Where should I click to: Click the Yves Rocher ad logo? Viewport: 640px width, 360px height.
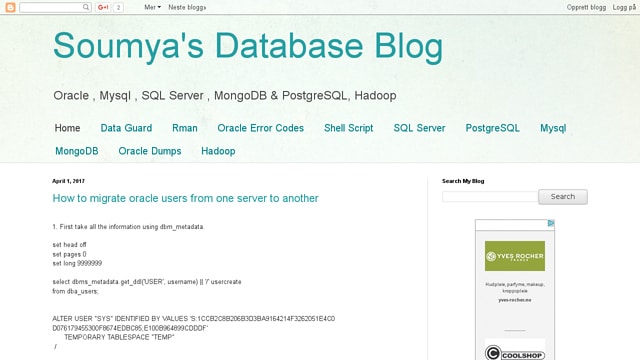[x=515, y=256]
